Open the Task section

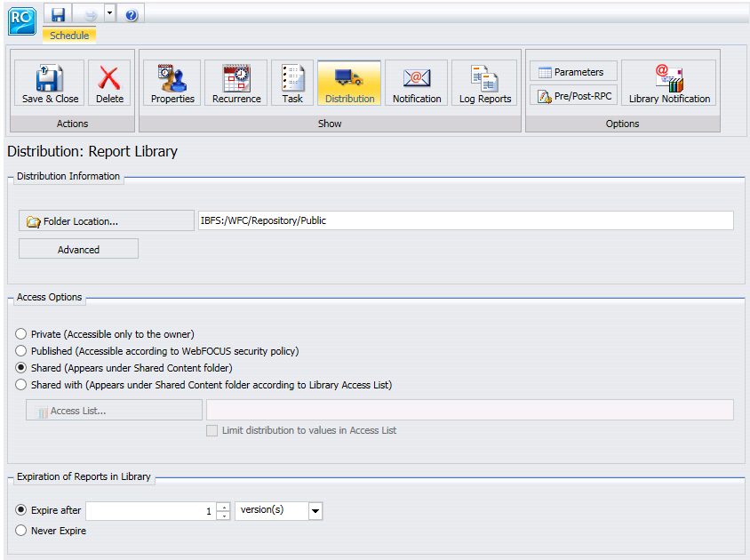point(292,83)
